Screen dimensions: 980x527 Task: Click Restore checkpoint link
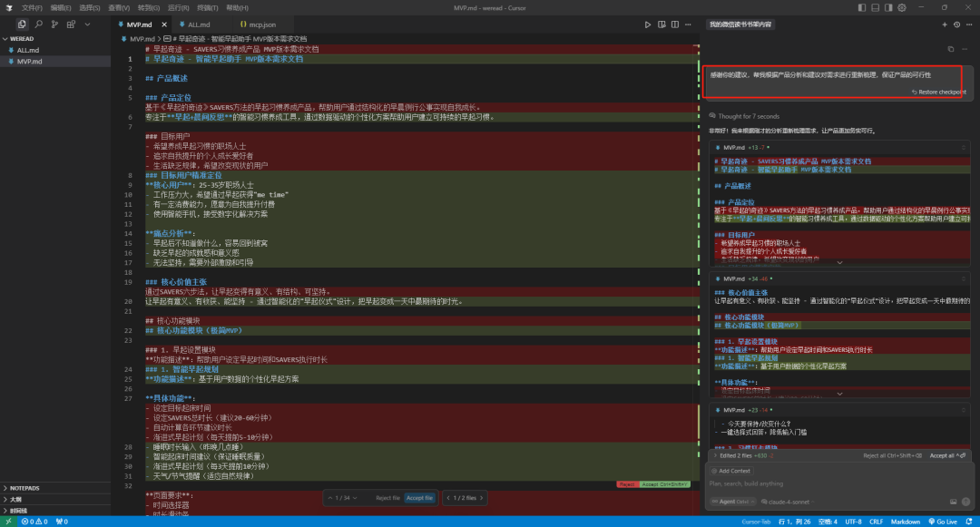tap(939, 92)
